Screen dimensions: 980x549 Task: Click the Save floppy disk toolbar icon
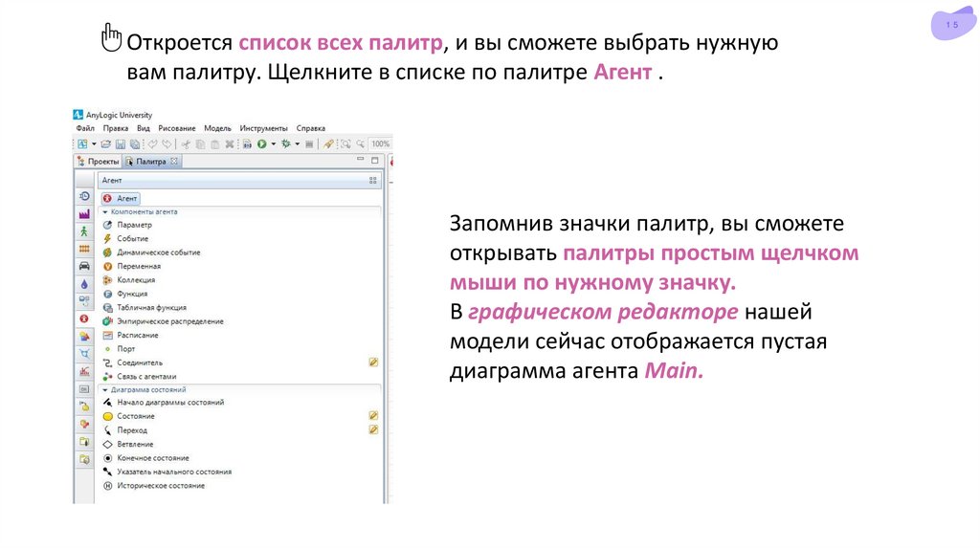point(121,143)
